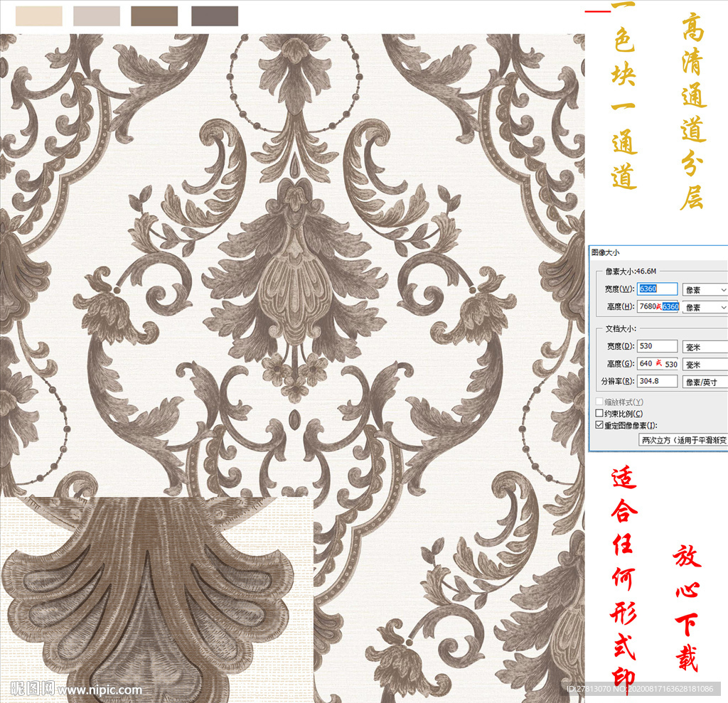Viewport: 728px width, 703px height.
Task: Open the 毫米 unit dropdown for document width
Action: [705, 347]
